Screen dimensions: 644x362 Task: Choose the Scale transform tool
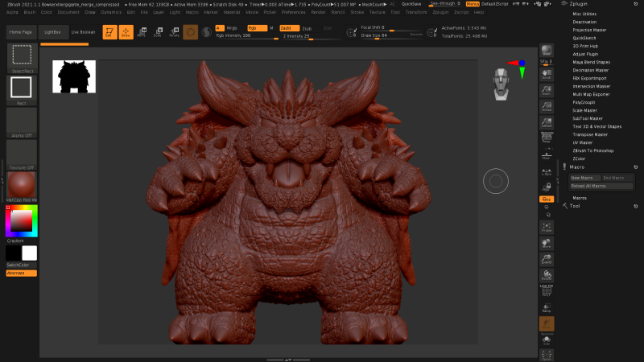157,31
